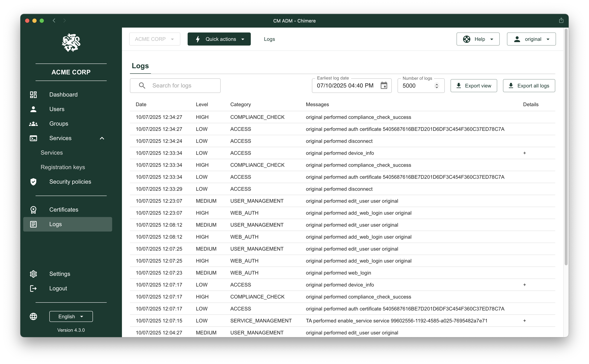Click the user avatar icon

click(x=517, y=39)
